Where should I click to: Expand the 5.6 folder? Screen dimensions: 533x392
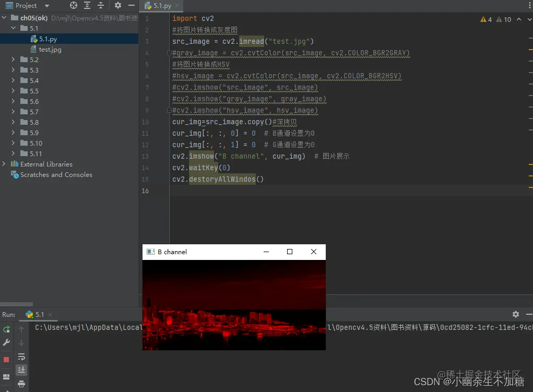pos(13,101)
